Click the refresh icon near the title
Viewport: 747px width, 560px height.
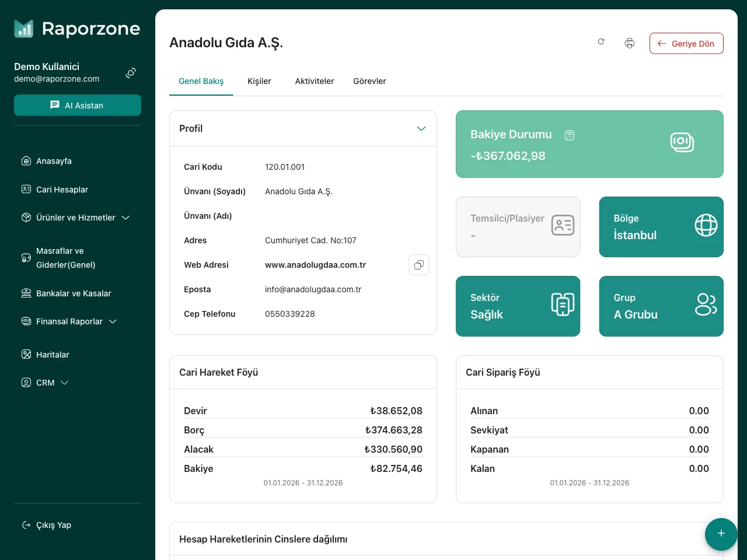[601, 42]
